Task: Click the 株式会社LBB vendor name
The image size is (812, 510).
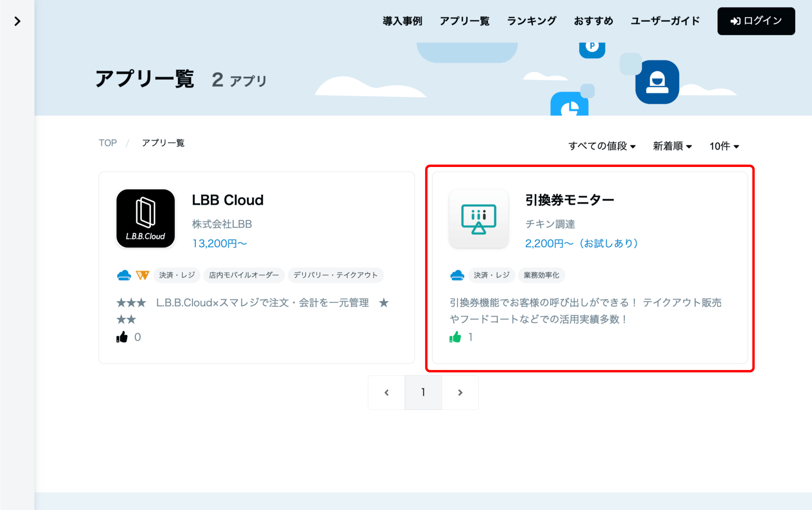Action: [222, 224]
